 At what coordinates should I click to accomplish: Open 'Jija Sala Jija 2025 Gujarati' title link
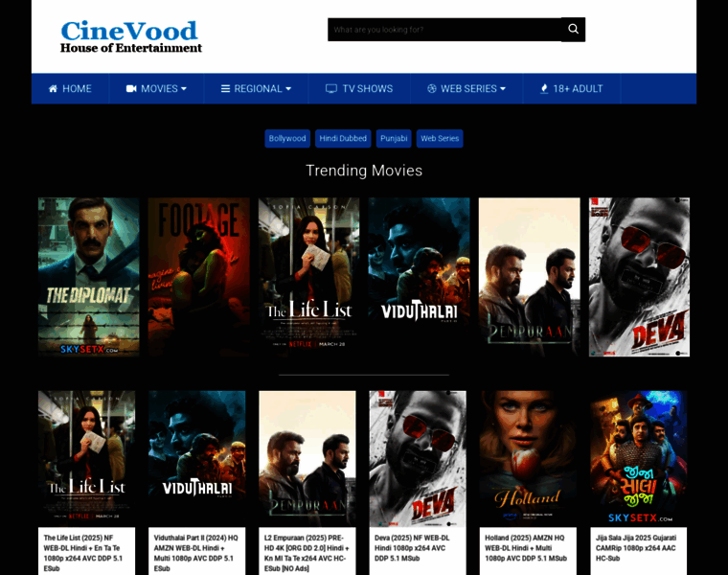coord(636,548)
